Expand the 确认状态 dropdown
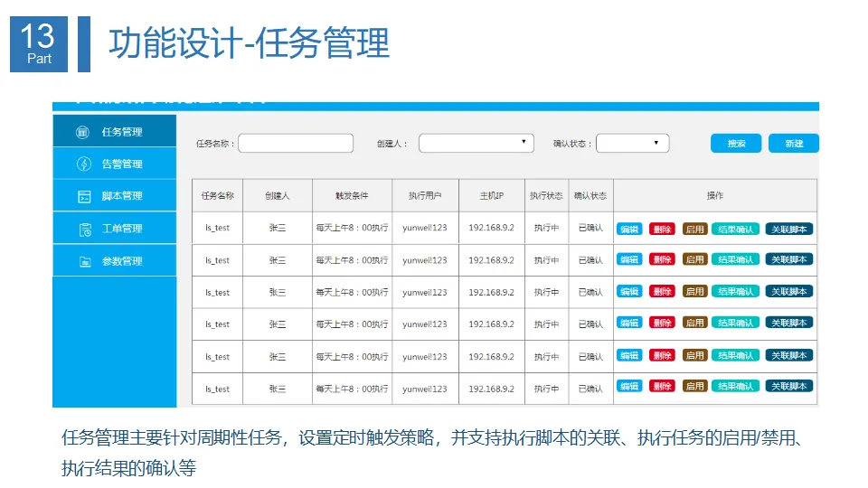This screenshot has height=488, width=868. point(632,144)
